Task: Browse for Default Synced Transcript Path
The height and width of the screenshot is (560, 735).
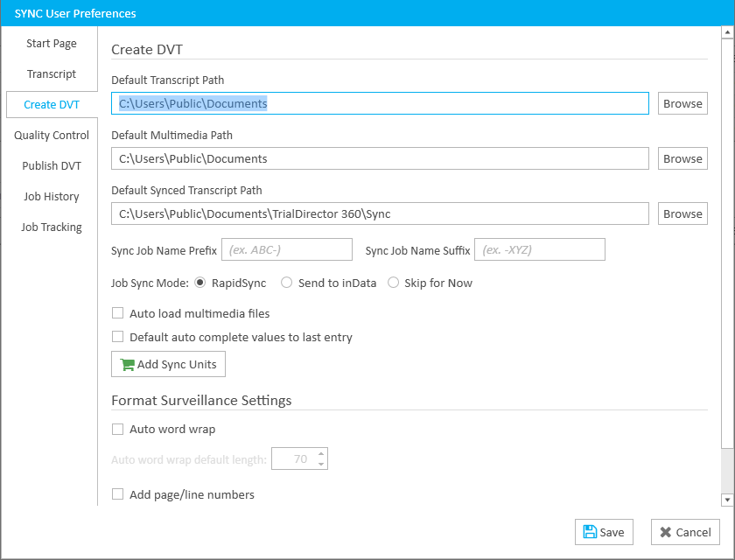Action: click(x=682, y=213)
